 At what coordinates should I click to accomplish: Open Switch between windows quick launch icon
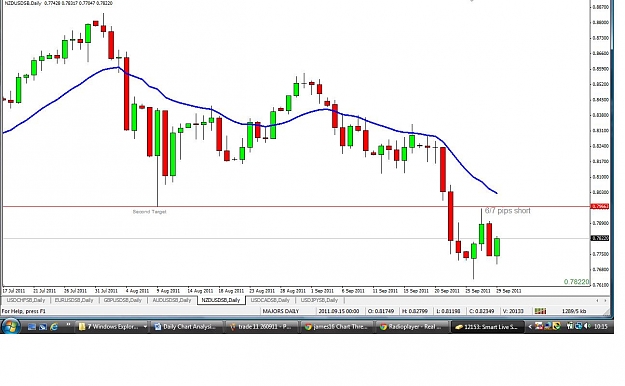(x=43, y=327)
